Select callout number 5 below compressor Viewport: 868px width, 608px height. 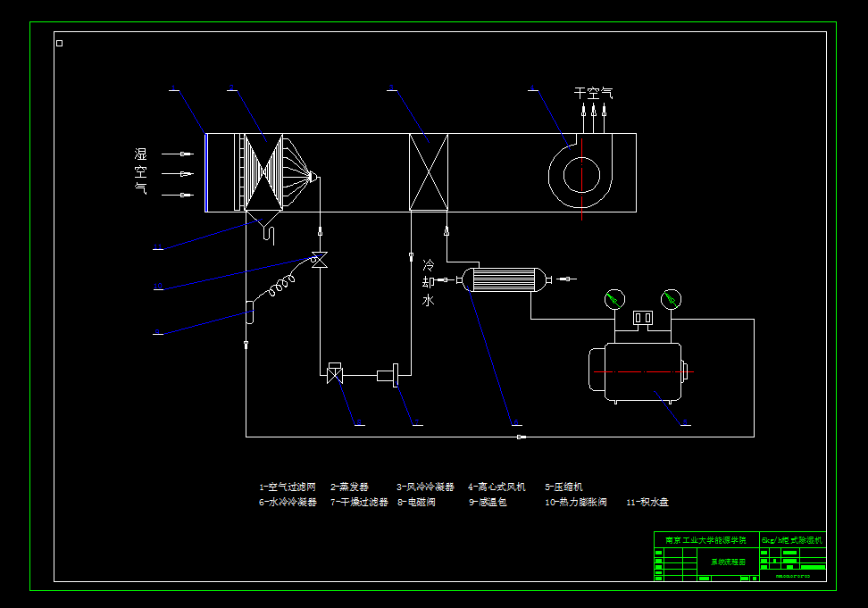[685, 422]
